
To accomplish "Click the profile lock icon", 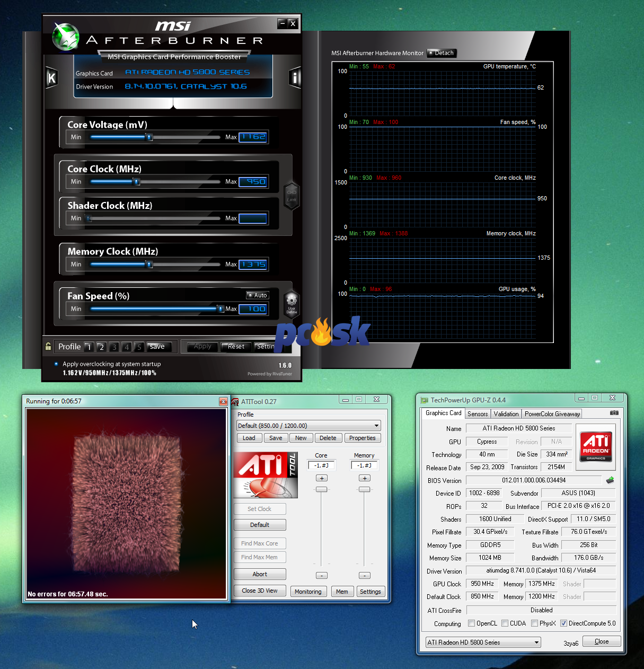I will click(48, 347).
